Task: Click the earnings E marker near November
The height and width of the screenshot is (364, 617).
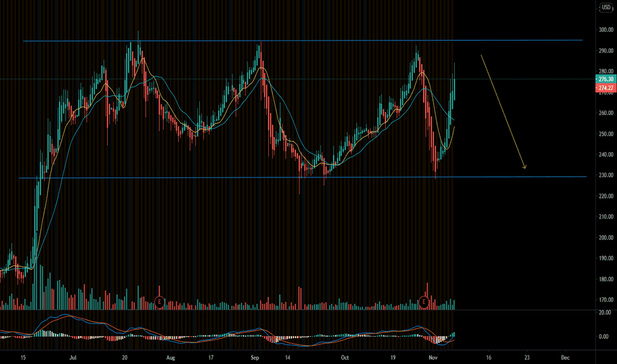Action: pos(424,302)
